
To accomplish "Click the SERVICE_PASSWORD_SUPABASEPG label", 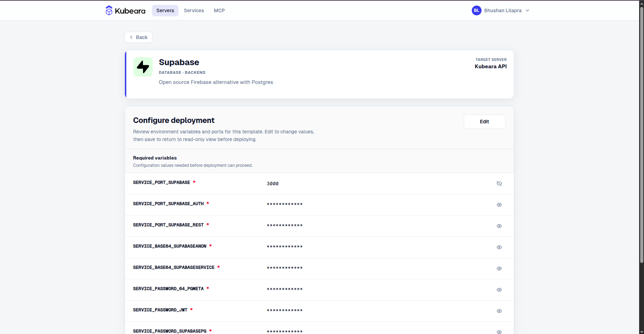I will coord(170,331).
